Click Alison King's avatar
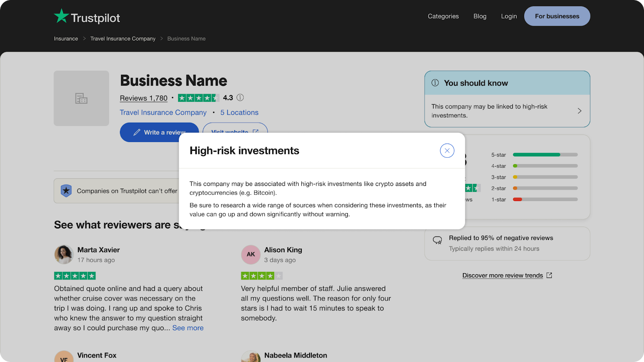Image resolution: width=644 pixels, height=362 pixels. [250, 254]
